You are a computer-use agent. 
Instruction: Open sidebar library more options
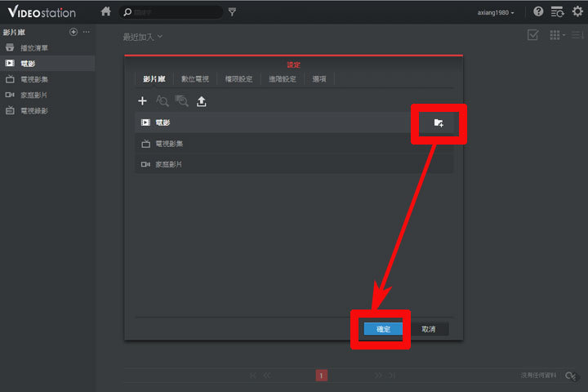[87, 32]
